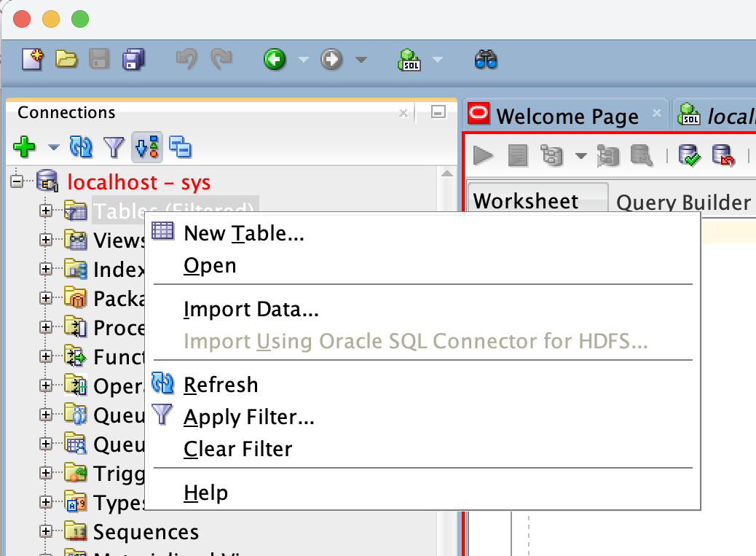Open dropdown arrow next to New Connection
The height and width of the screenshot is (556, 756).
point(53,148)
